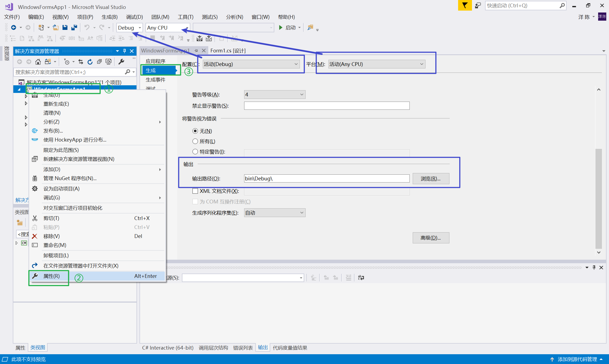Click the yellow notifications flag icon

pos(465,5)
